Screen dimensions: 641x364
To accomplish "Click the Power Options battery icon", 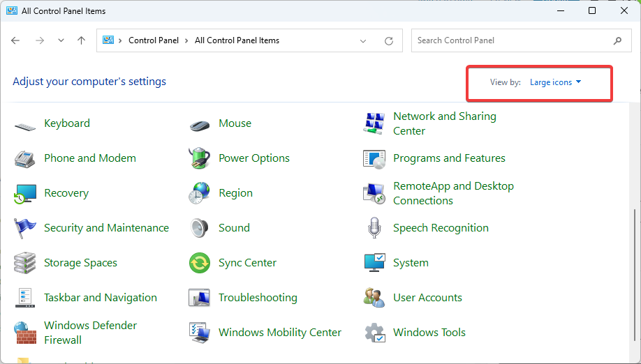I will (200, 158).
